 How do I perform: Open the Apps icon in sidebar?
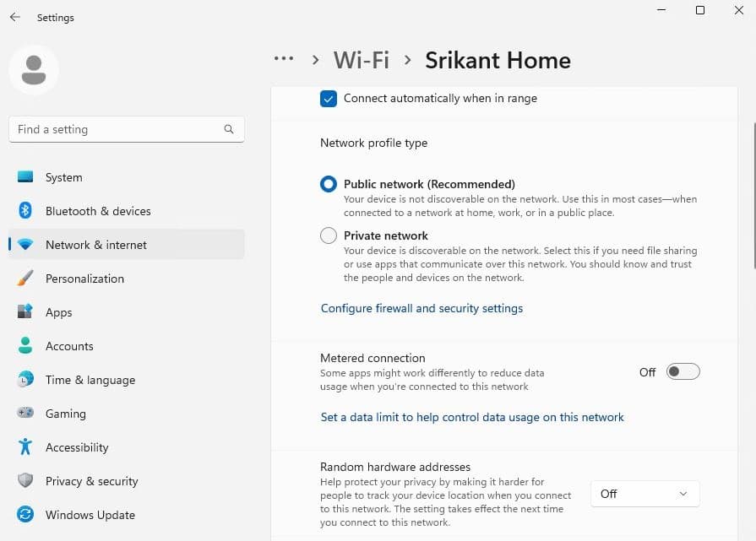[x=25, y=312]
